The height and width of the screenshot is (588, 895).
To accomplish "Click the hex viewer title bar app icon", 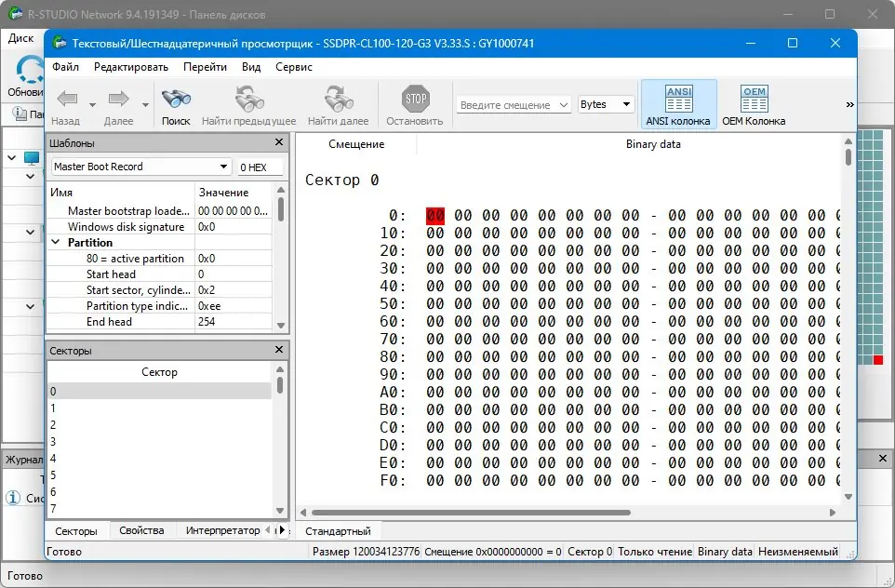I will 59,42.
